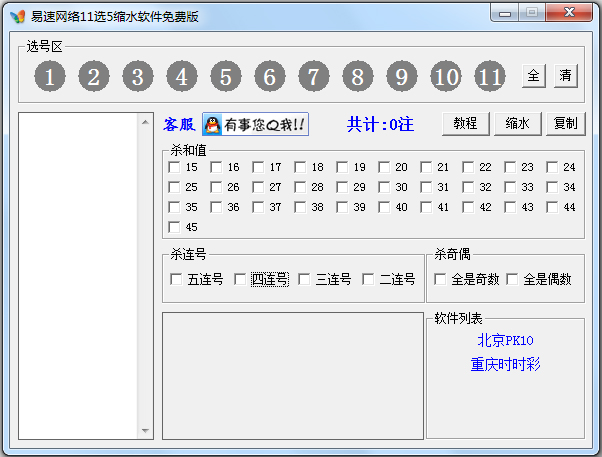Open the 北京PK10 software link
602x457 pixels.
point(505,341)
